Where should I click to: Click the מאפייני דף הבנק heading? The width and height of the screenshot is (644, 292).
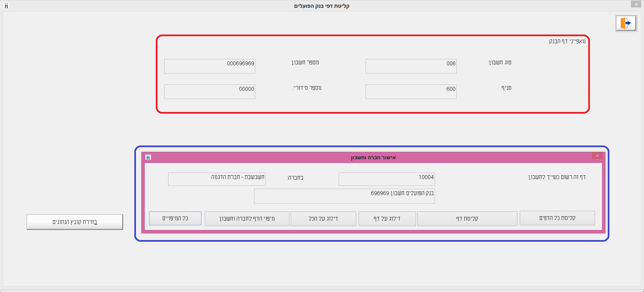click(x=567, y=41)
